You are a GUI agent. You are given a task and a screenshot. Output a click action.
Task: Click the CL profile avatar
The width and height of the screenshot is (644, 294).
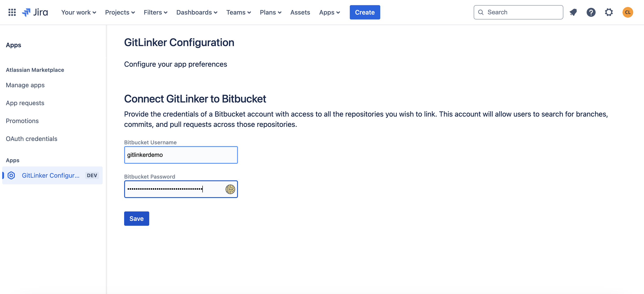628,12
